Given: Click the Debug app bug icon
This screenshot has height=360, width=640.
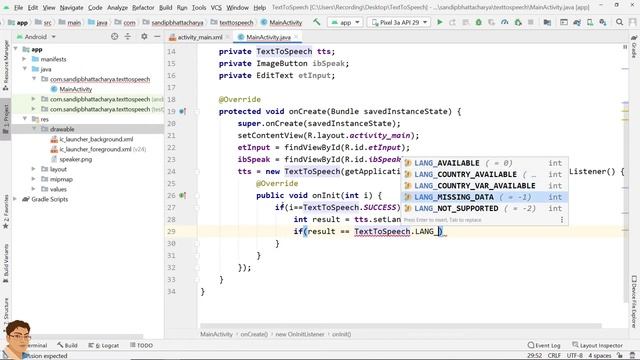Looking at the screenshot, I should coord(478,22).
